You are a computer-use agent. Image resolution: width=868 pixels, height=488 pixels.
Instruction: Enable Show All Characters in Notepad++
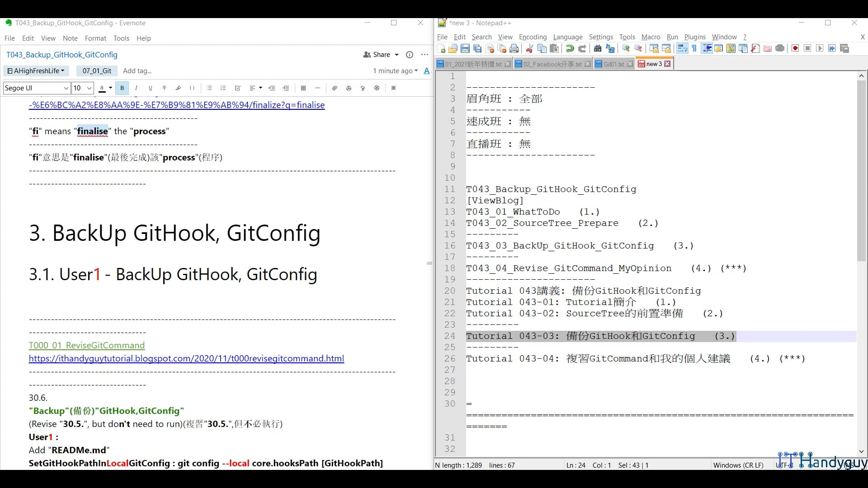pos(694,48)
